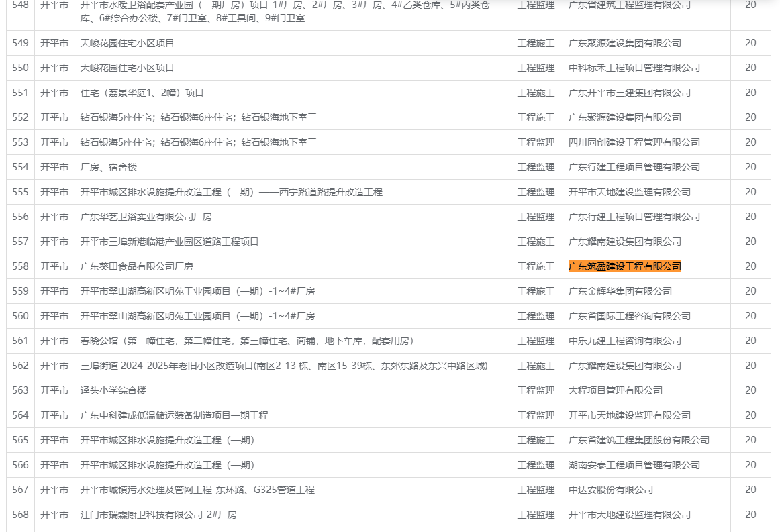Click 东环路、G325管道工程 project in row 567
Screen dimensions: 780x532
(197, 490)
